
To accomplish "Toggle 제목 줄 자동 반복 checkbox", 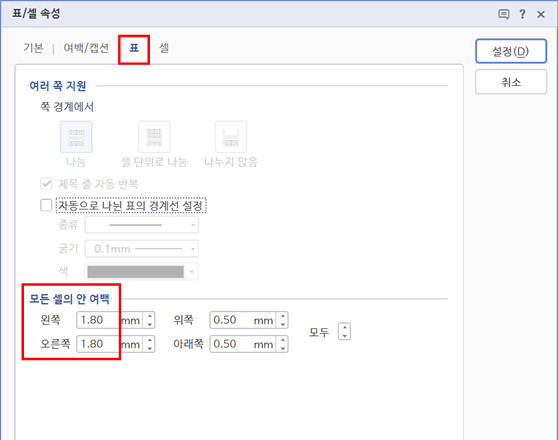I will tap(46, 184).
